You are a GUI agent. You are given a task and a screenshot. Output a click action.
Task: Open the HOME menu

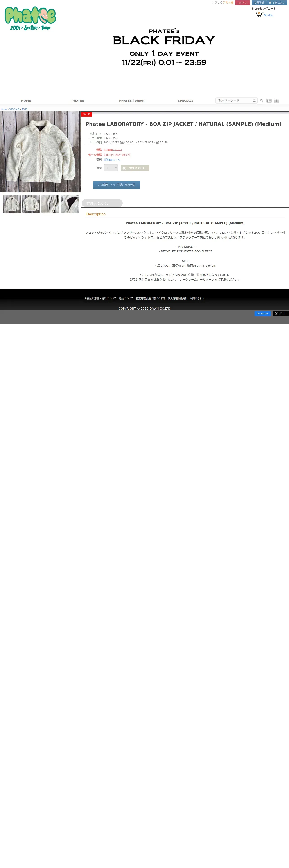coord(26,101)
